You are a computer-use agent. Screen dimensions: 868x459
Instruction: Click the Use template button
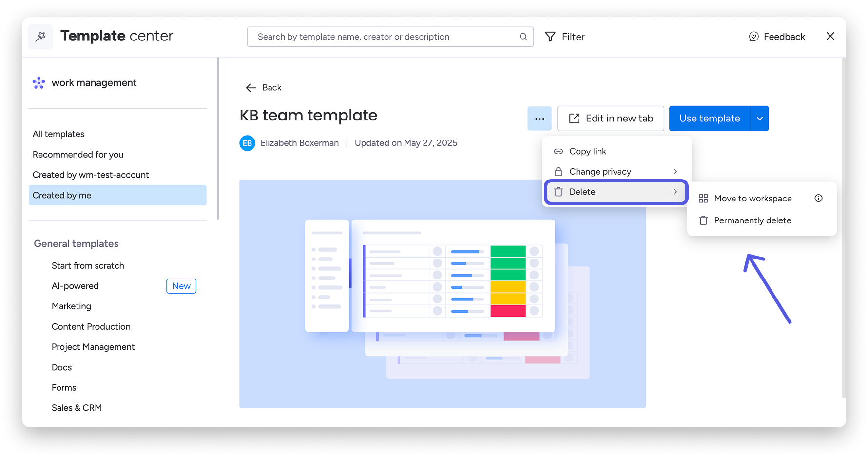coord(710,119)
